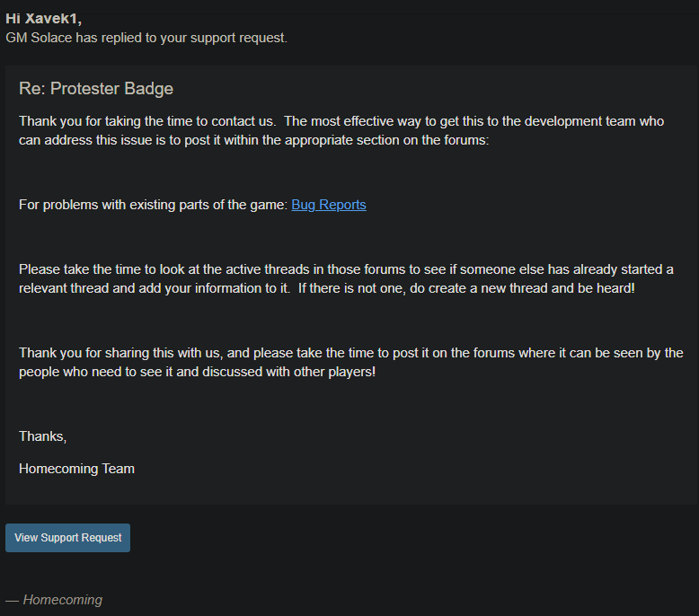Click the 'relevant thread' phrase
This screenshot has height=616, width=699.
(x=64, y=288)
